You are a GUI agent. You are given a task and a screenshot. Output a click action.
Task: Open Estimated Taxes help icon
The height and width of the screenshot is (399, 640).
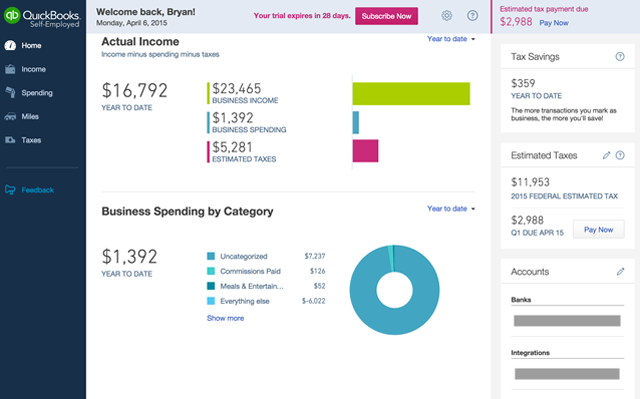[620, 155]
